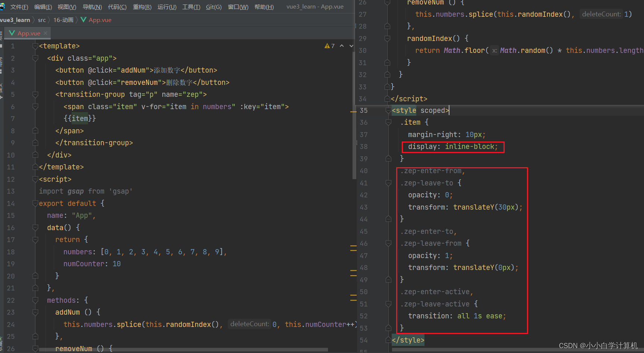Collapse the <style scoped> fold at line 35
644x353 pixels.
coord(388,110)
